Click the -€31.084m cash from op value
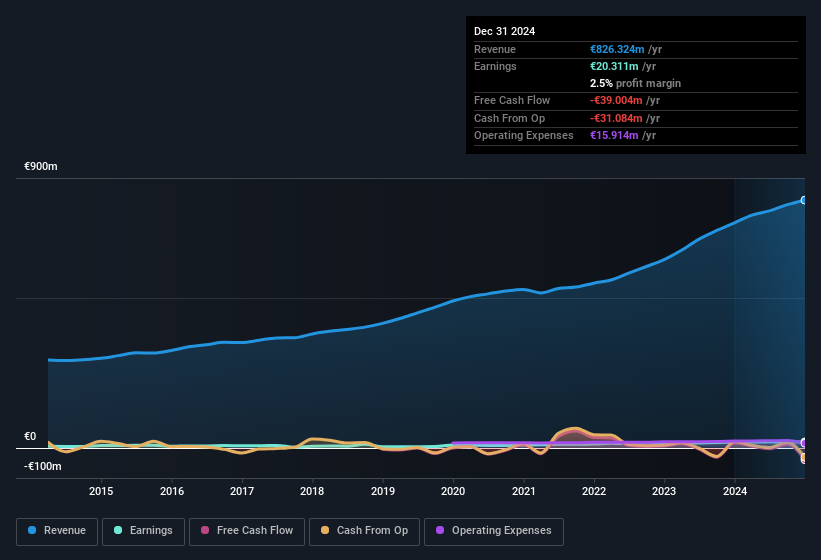821x560 pixels. pyautogui.click(x=616, y=118)
